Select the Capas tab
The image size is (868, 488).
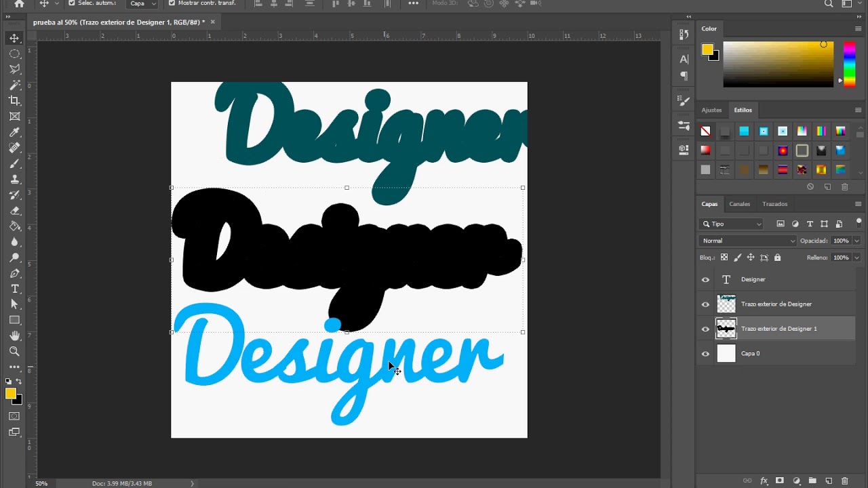709,204
